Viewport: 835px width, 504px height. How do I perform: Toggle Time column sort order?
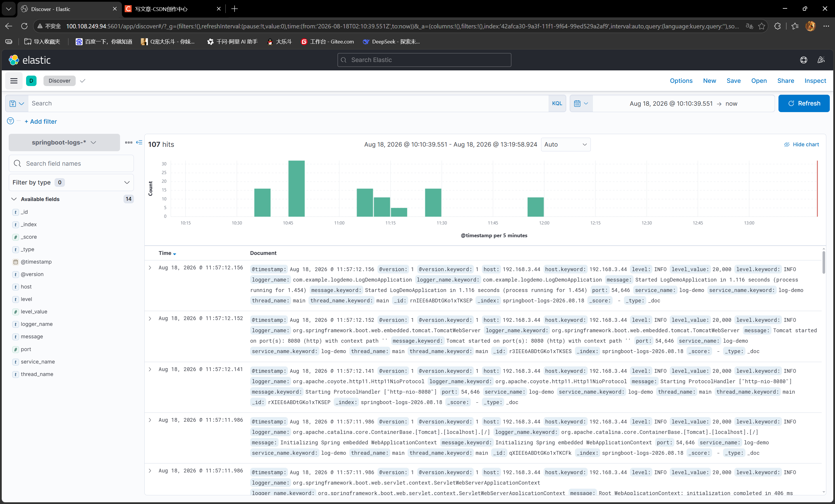(167, 253)
